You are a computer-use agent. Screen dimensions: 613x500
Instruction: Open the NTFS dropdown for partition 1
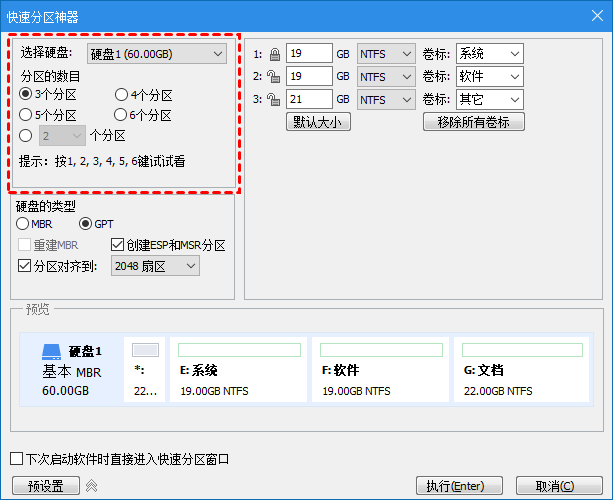(x=386, y=54)
